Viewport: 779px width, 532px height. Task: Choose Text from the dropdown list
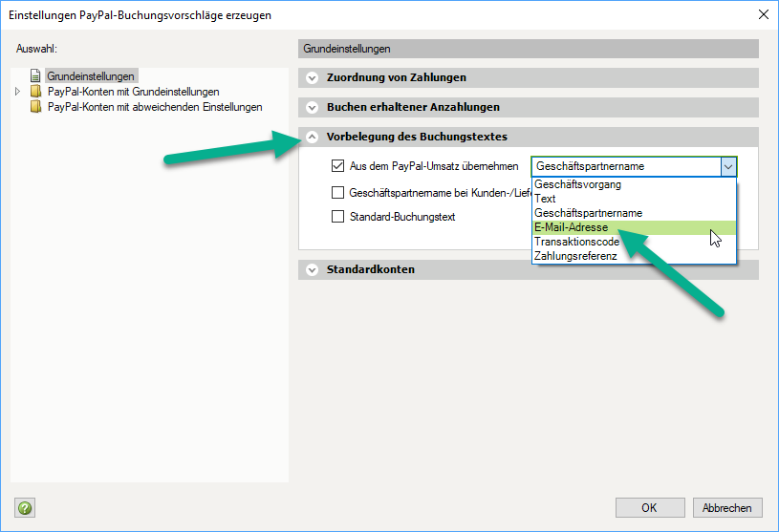point(634,199)
